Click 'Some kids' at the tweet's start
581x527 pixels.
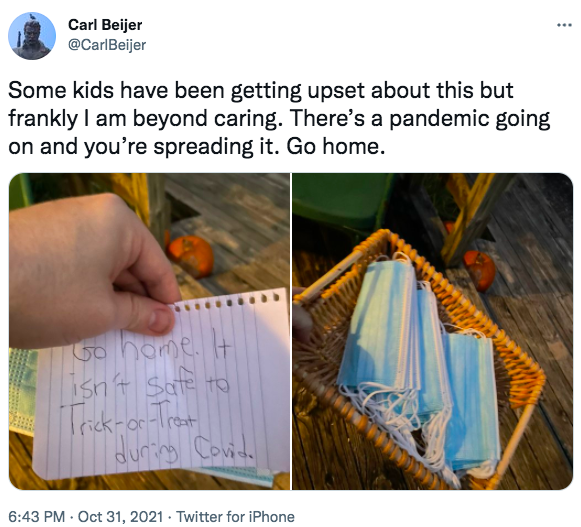(60, 90)
